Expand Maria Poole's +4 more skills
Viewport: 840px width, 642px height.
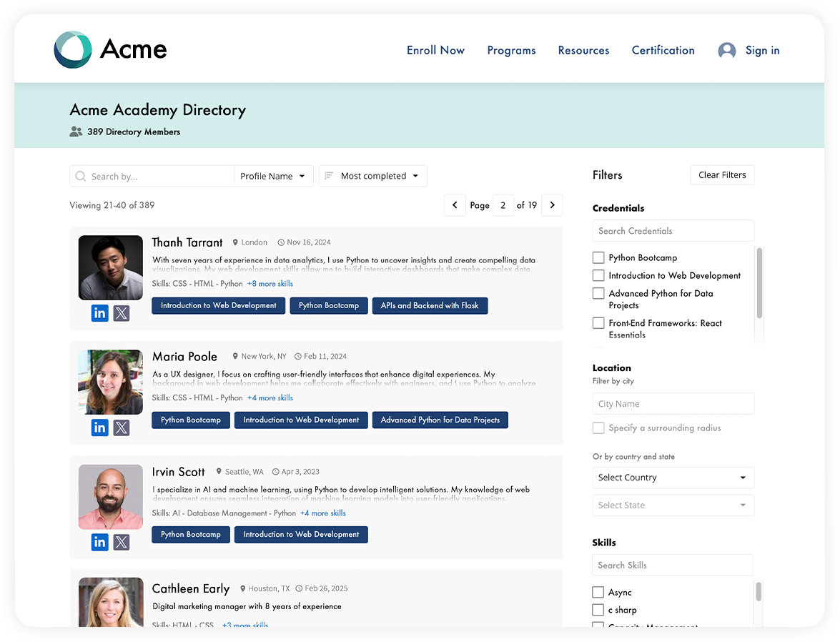pyautogui.click(x=270, y=397)
